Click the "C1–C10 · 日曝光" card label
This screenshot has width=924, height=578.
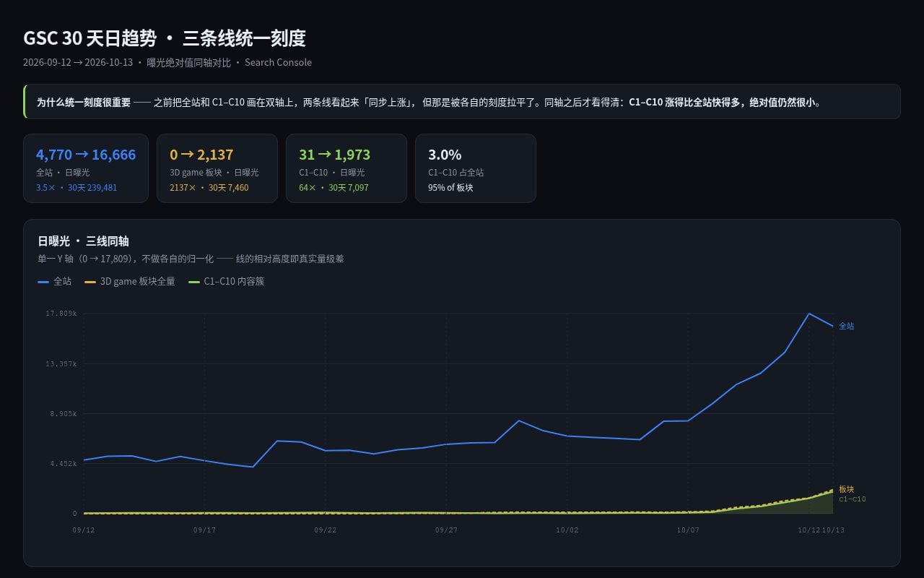pyautogui.click(x=331, y=173)
